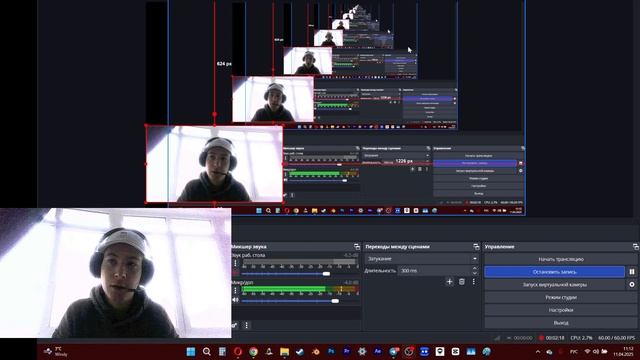This screenshot has width=640, height=360.
Task: Click Начать трансляцию button
Action: pyautogui.click(x=560, y=259)
